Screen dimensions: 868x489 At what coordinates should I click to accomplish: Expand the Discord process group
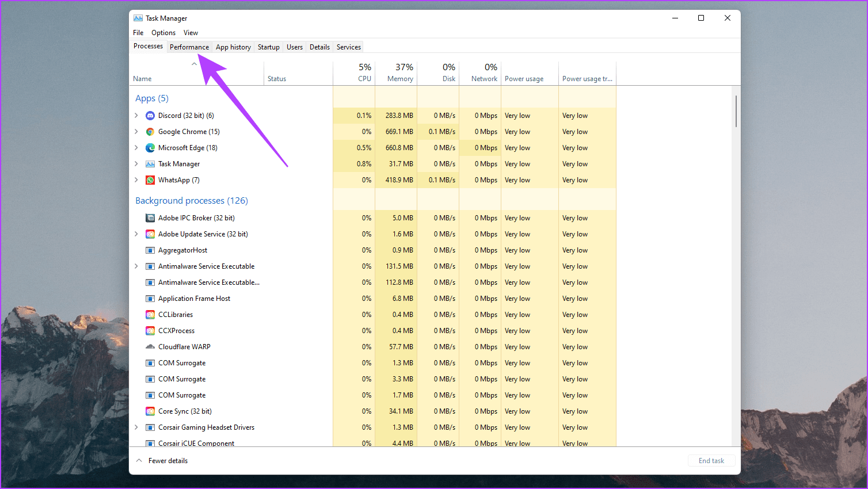coord(136,116)
